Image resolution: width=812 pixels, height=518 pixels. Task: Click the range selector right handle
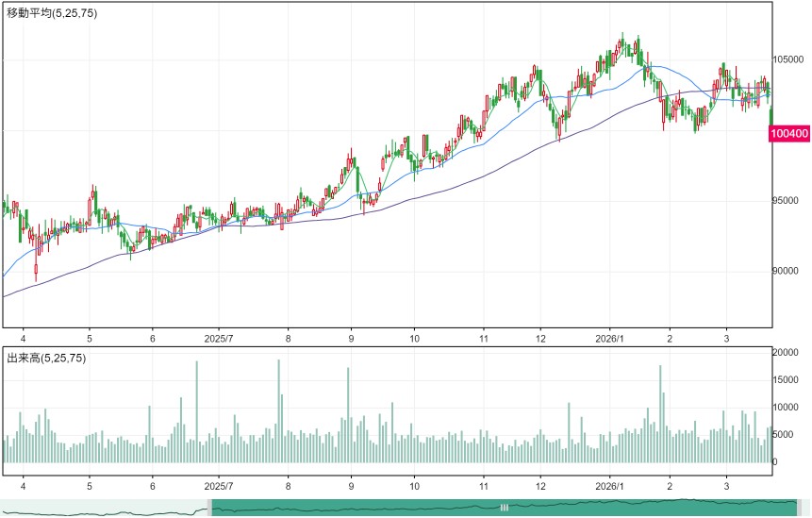pos(800,508)
